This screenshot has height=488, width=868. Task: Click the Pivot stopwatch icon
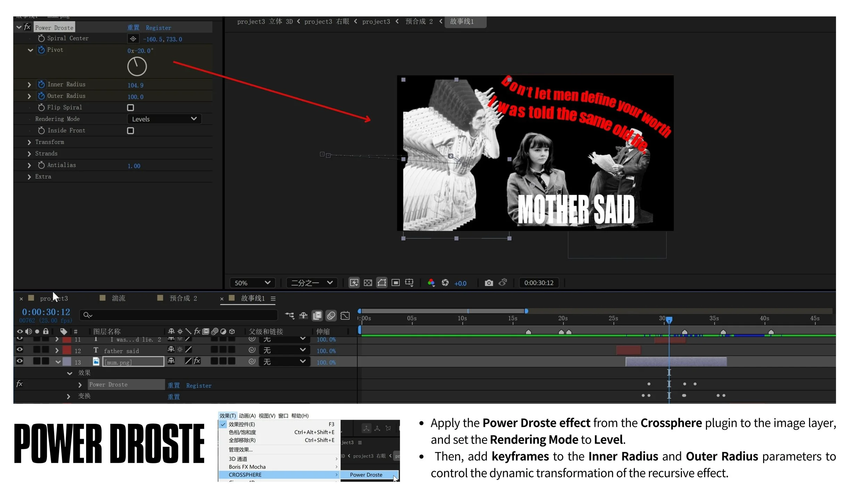(41, 50)
